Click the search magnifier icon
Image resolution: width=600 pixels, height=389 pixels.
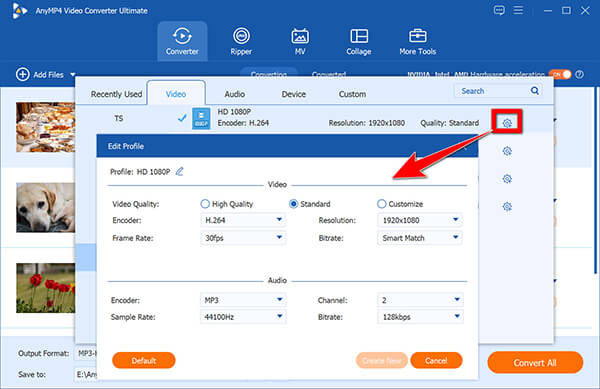(535, 91)
